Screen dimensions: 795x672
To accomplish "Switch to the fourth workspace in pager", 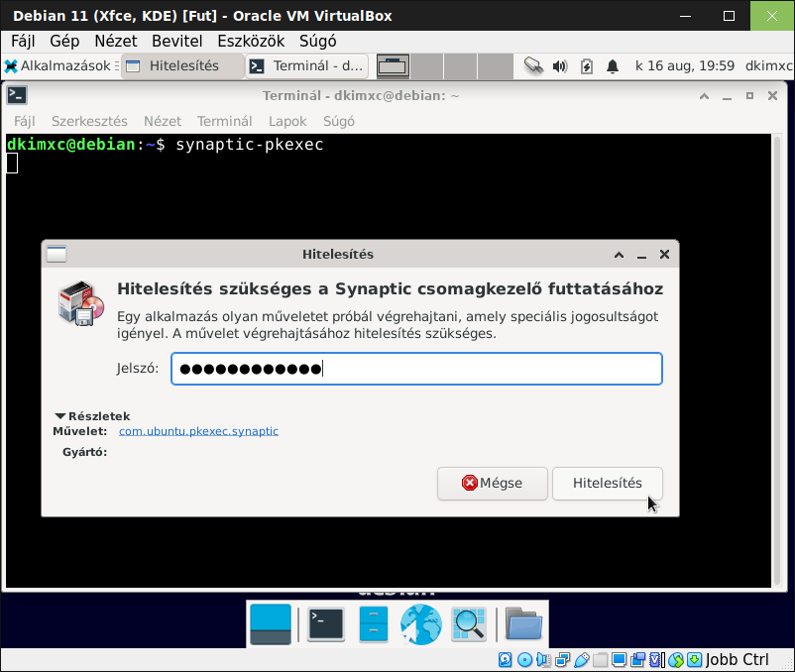I will click(x=496, y=66).
